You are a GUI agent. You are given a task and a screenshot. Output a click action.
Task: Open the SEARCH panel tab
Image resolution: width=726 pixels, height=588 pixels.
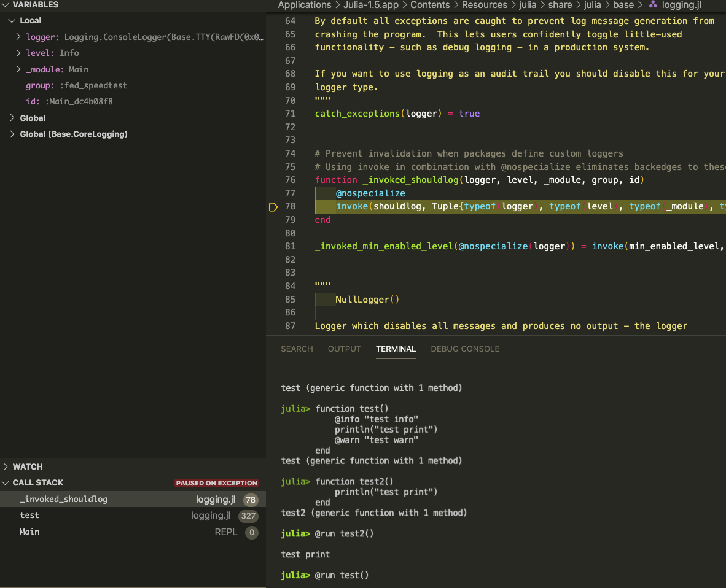tap(297, 349)
